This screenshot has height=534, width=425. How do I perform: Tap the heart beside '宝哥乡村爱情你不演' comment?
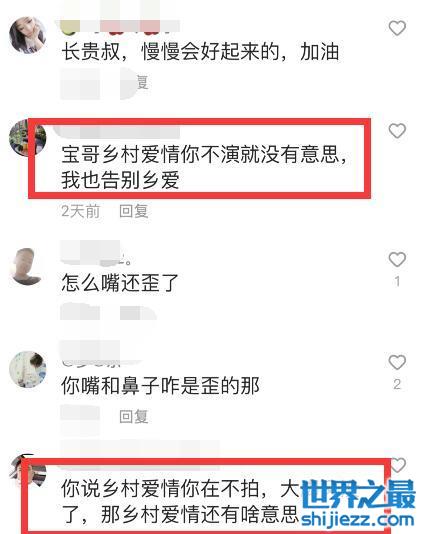point(397,131)
